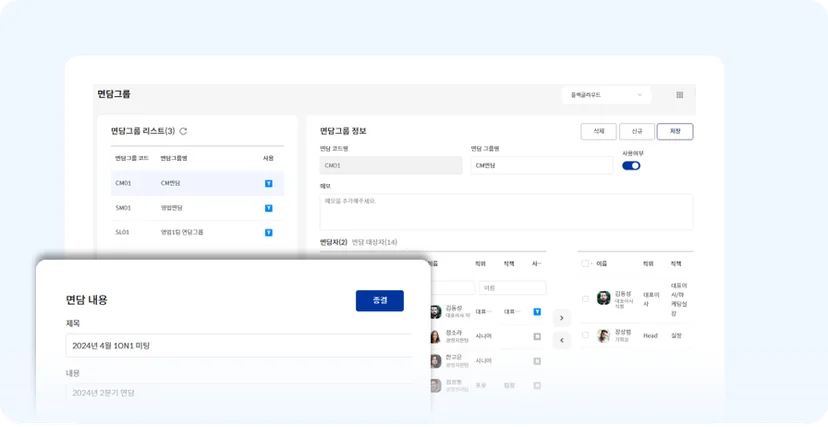Click 정소라's profile photo
The image size is (828, 427).
coord(436,336)
